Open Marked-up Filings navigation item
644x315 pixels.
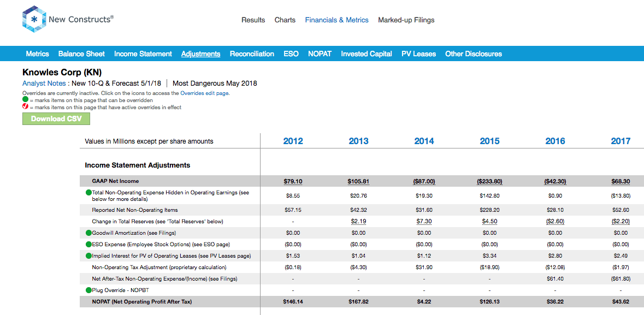tap(406, 20)
